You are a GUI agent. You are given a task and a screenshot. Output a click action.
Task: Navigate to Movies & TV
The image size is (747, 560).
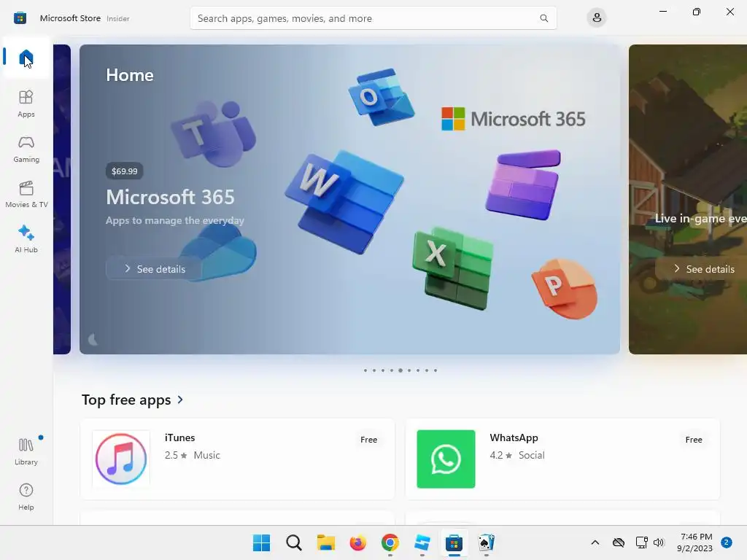(x=26, y=194)
